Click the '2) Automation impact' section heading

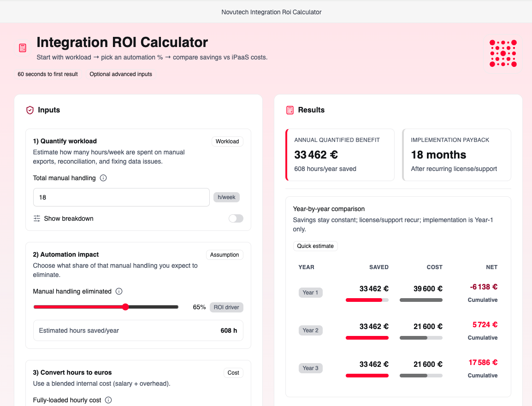[66, 254]
